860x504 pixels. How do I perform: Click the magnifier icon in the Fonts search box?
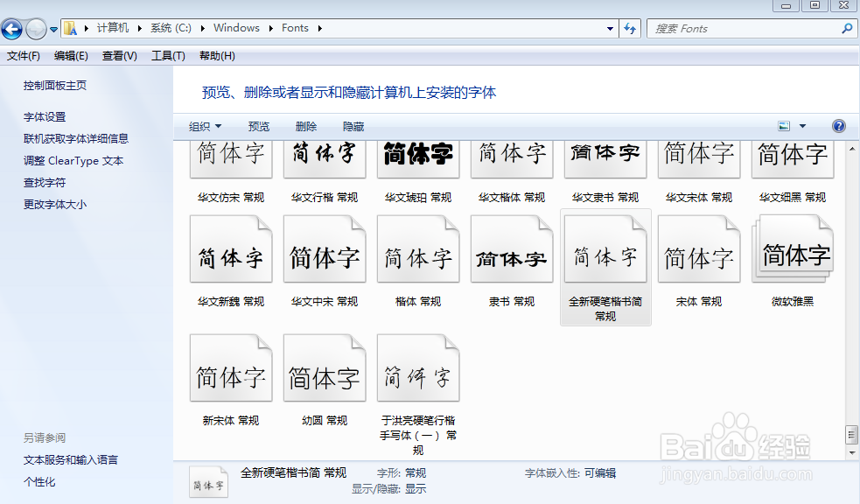tap(845, 28)
